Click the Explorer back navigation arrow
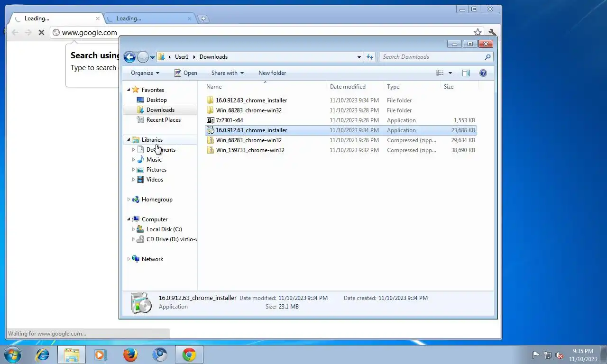The height and width of the screenshot is (364, 607). (129, 57)
